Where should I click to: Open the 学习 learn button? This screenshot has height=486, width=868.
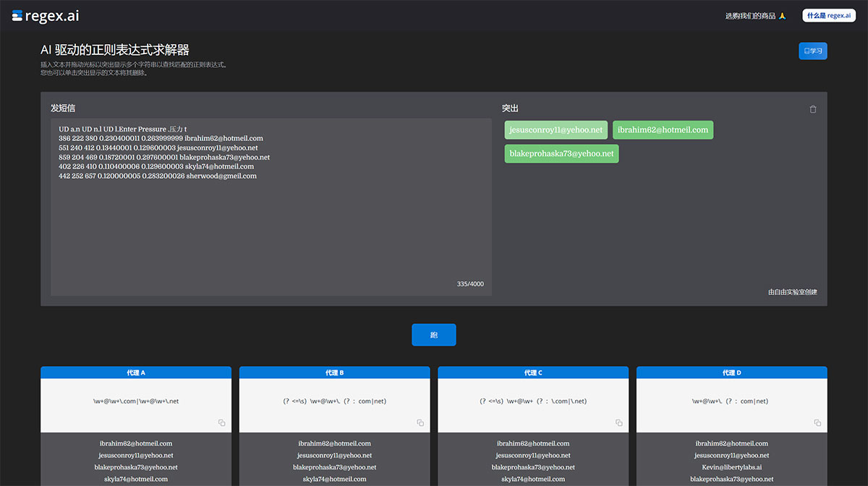coord(812,51)
